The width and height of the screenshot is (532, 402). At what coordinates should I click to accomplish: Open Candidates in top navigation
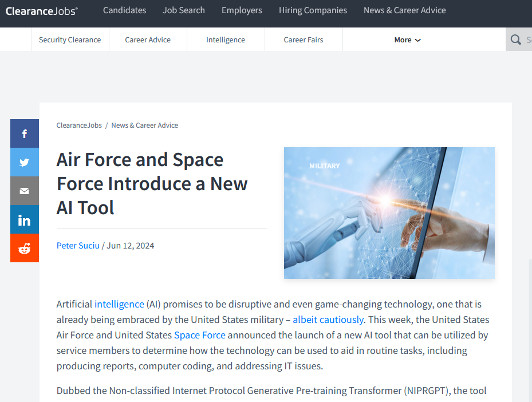coord(124,10)
